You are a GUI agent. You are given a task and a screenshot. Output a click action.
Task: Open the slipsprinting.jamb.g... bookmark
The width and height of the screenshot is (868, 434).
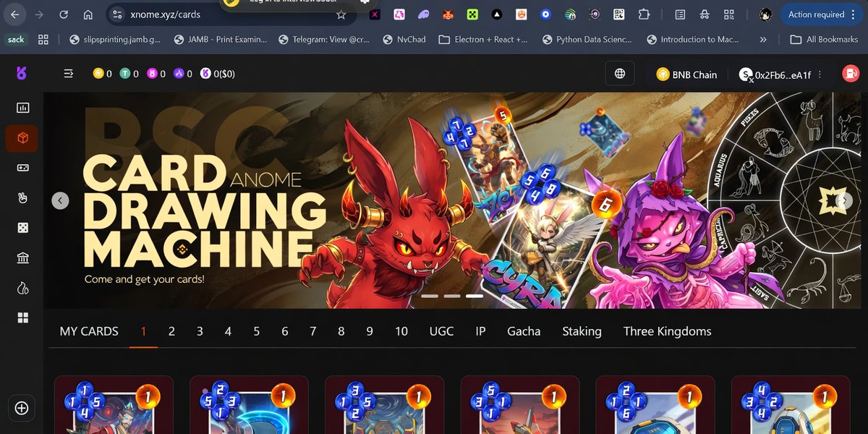tap(114, 40)
